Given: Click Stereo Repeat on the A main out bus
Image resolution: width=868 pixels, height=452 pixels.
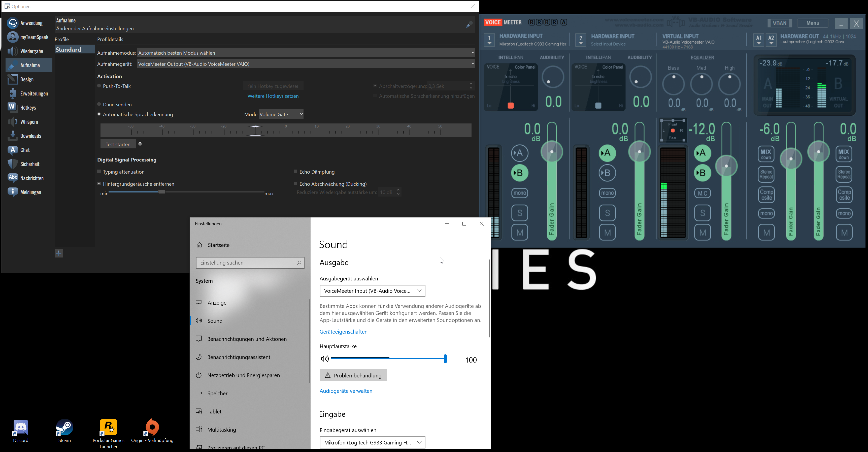Looking at the screenshot, I should tap(766, 174).
